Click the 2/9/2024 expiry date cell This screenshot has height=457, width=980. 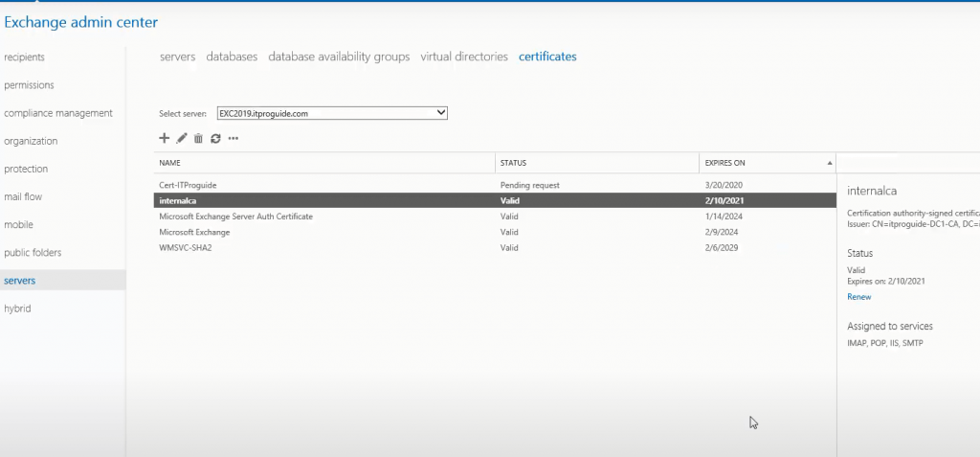tap(722, 232)
